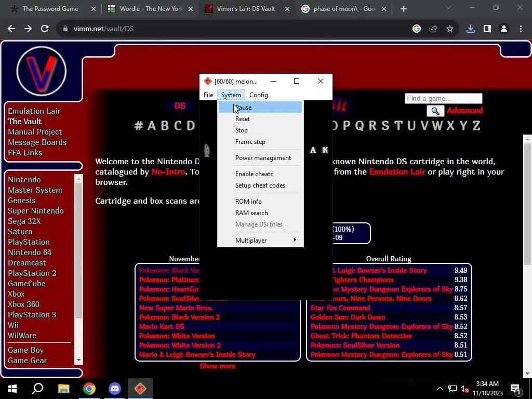532x399 pixels.
Task: Click Frame step menu entry
Action: (260, 142)
